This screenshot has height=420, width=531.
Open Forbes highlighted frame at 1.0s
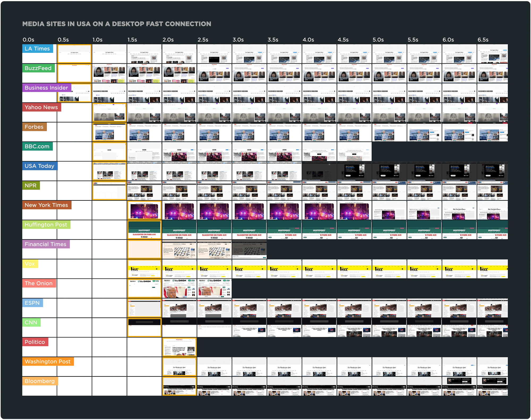click(x=109, y=132)
